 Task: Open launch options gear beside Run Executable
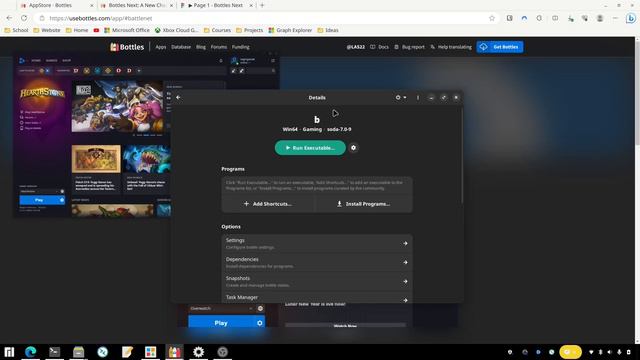[x=353, y=148]
